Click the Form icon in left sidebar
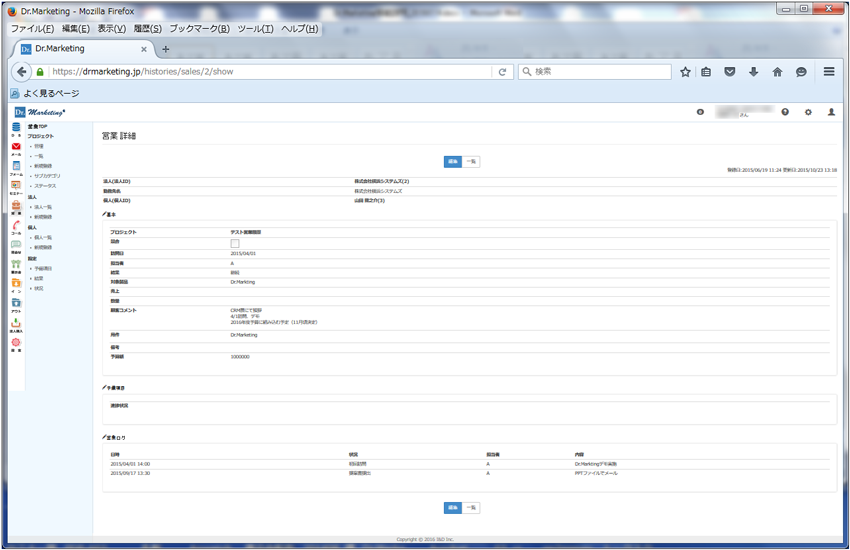This screenshot has width=850, height=550. (x=16, y=166)
